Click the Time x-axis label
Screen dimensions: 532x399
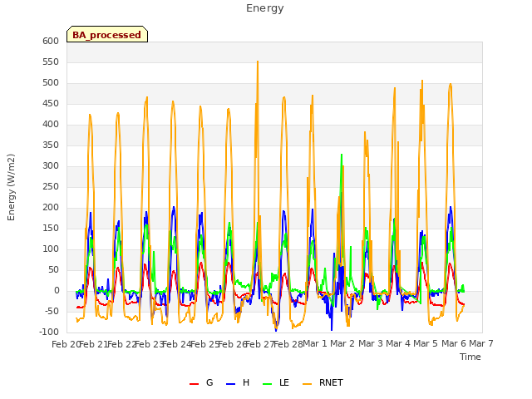tap(470, 357)
